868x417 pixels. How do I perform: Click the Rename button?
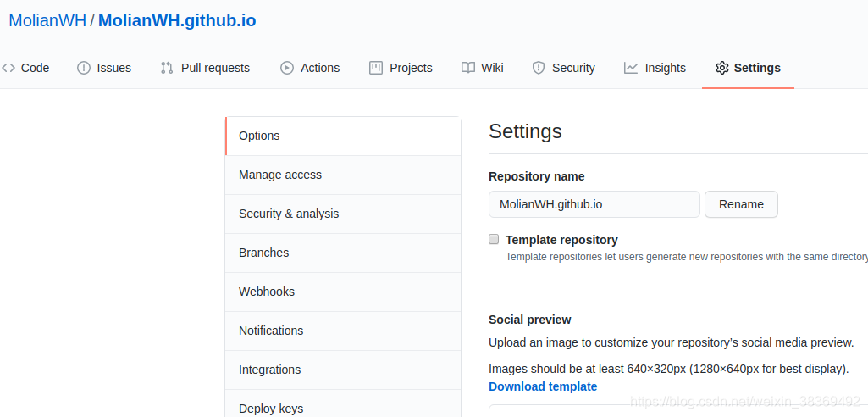coord(741,204)
